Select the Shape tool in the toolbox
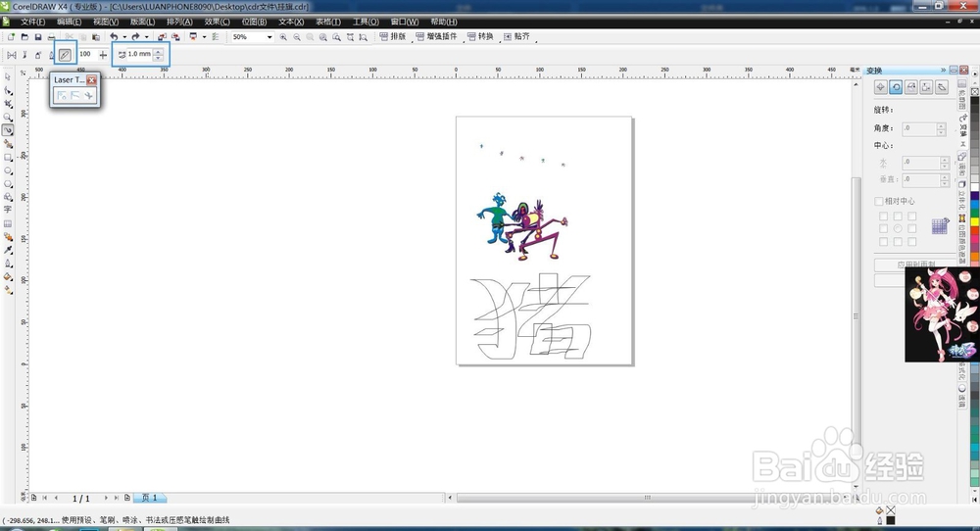Image resolution: width=980 pixels, height=531 pixels. 8,90
